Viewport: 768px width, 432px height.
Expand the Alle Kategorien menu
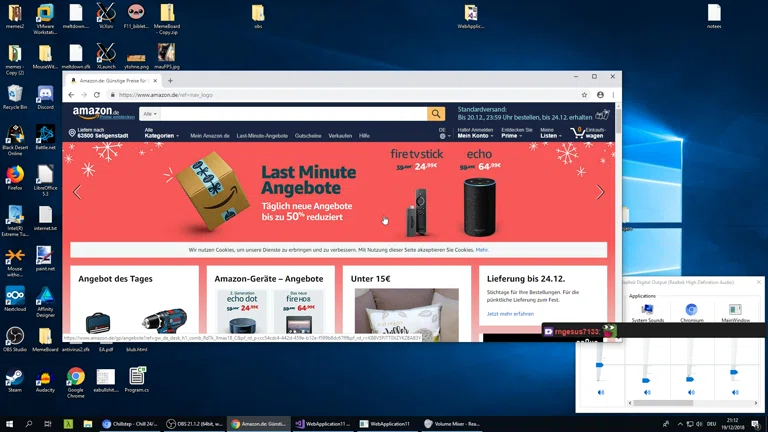tap(161, 135)
